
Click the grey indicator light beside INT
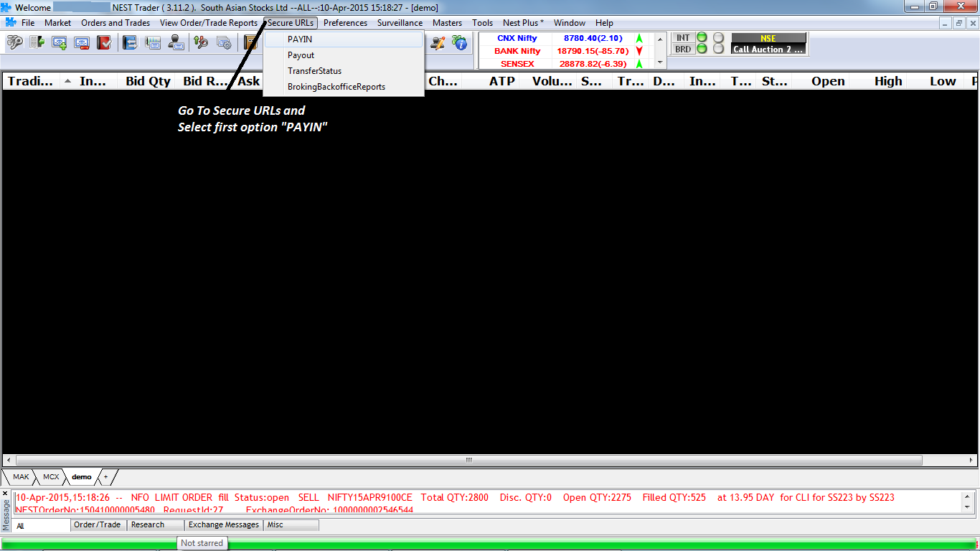coord(718,37)
